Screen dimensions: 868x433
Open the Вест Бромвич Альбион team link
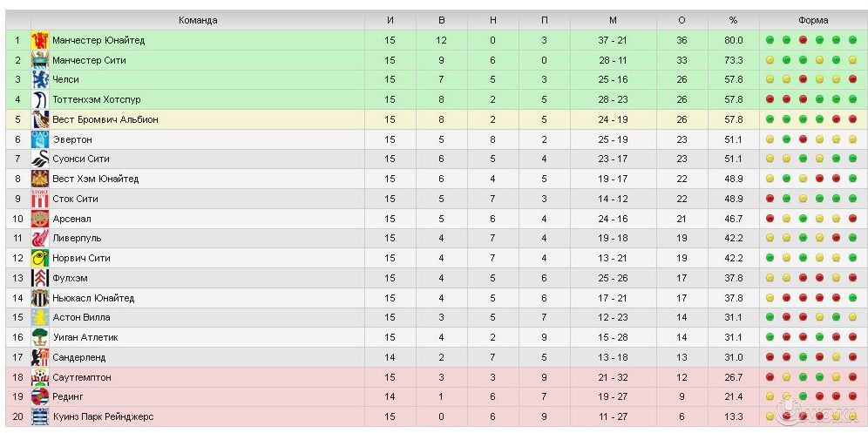point(105,119)
